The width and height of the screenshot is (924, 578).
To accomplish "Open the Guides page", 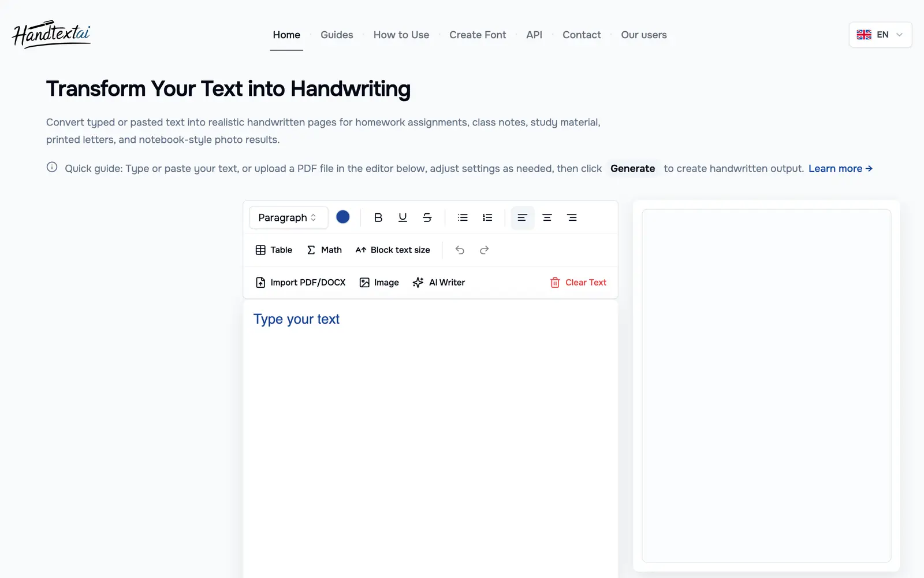I will pyautogui.click(x=337, y=35).
